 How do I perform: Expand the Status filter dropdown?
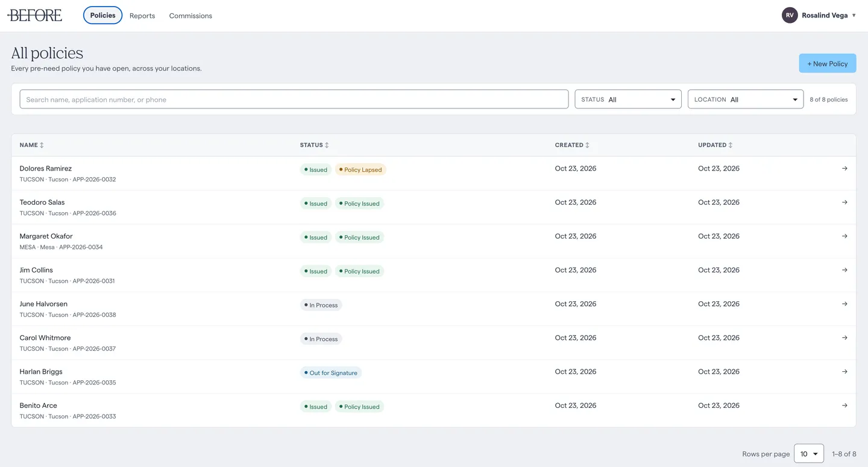tap(628, 99)
